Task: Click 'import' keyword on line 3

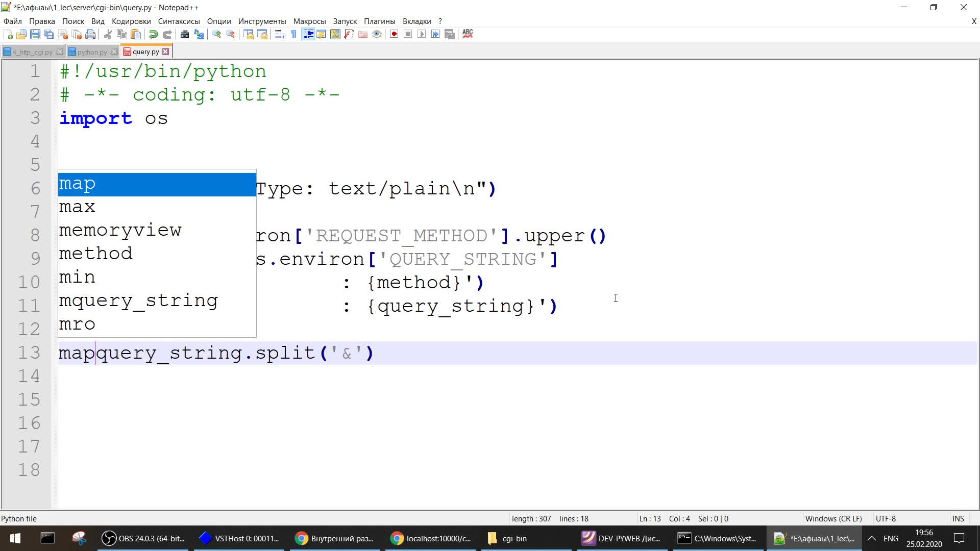Action: pos(96,118)
